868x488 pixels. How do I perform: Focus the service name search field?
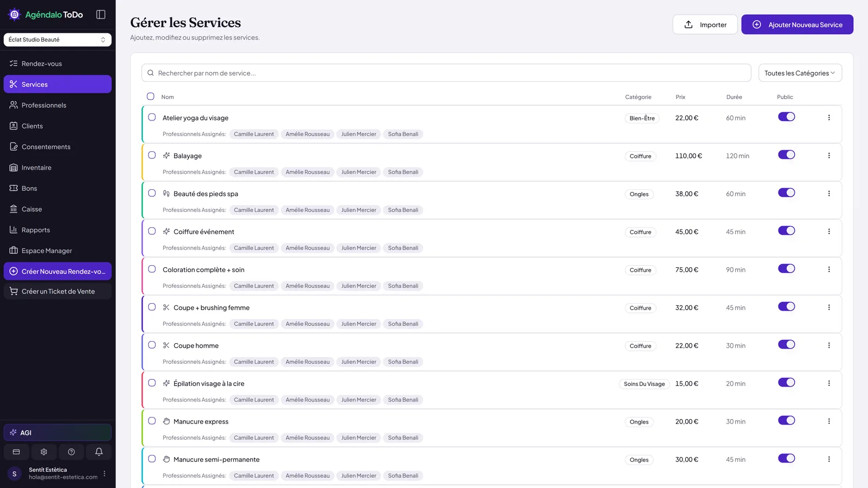[x=446, y=73]
